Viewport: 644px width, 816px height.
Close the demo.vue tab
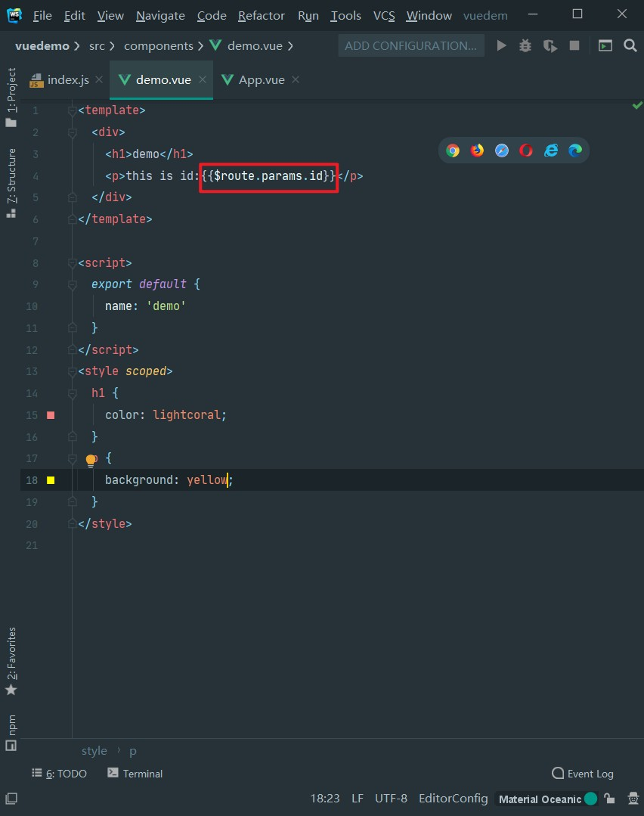(x=203, y=79)
